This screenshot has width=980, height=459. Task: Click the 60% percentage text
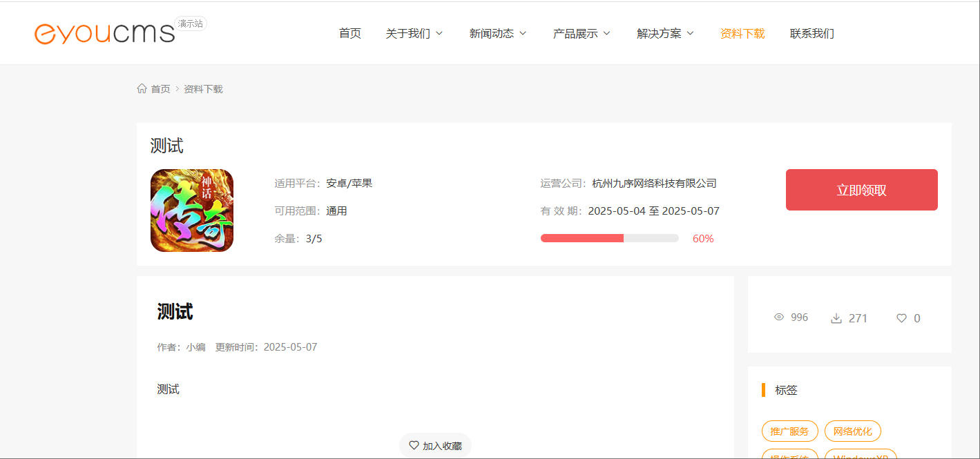pyautogui.click(x=703, y=238)
